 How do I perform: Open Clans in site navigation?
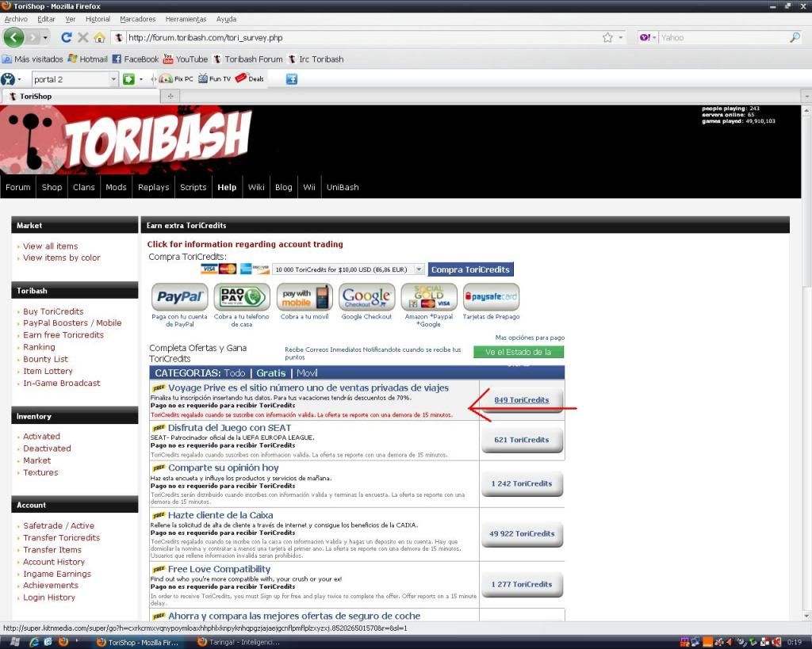tap(84, 187)
